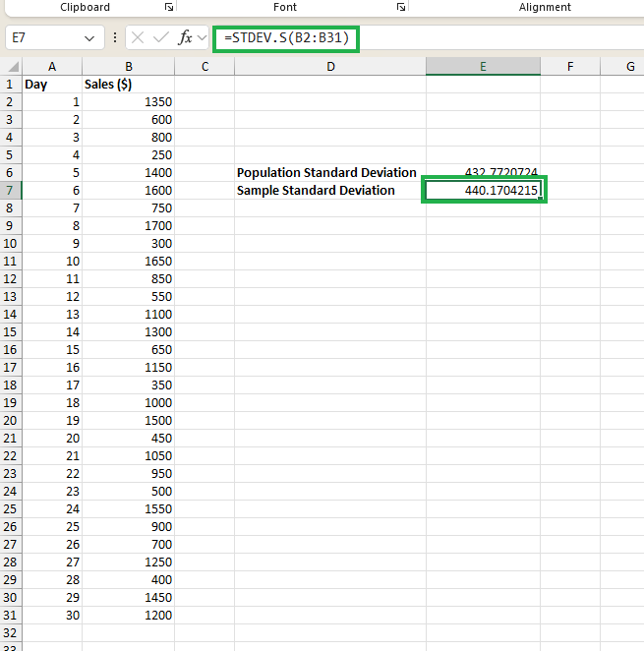Select cell with sales value 1000

point(128,403)
